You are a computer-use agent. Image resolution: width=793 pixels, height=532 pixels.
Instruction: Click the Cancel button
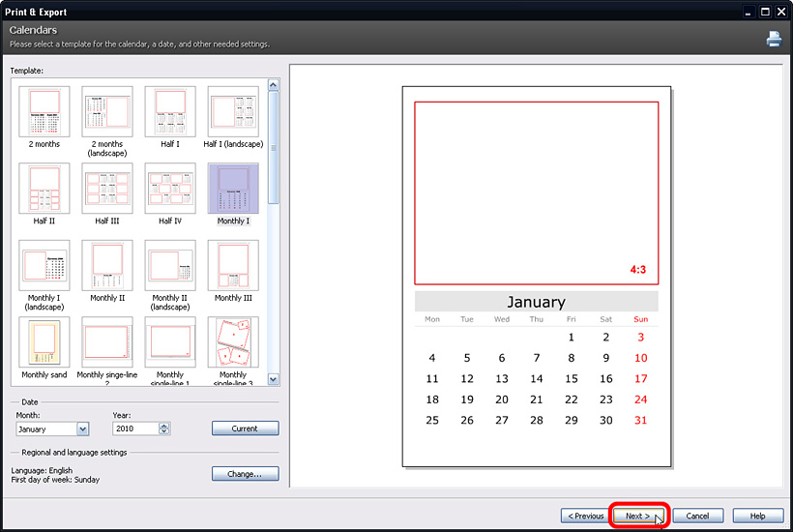(697, 516)
